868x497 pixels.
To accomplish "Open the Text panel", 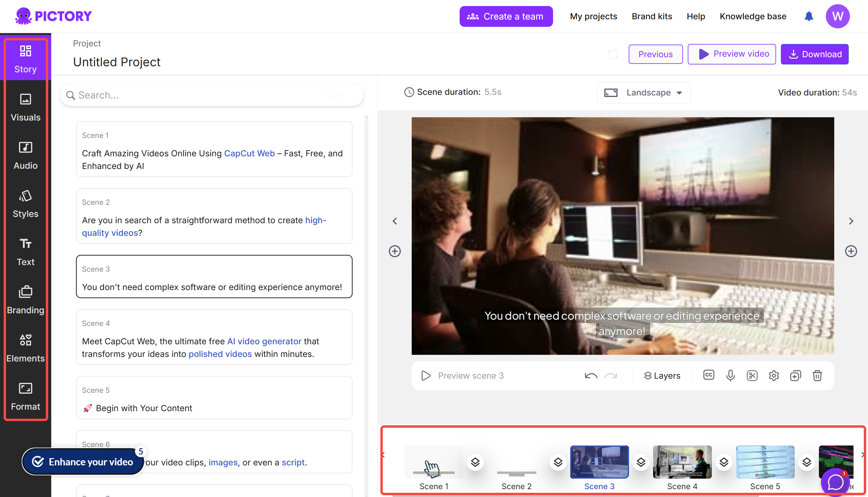I will tap(25, 252).
